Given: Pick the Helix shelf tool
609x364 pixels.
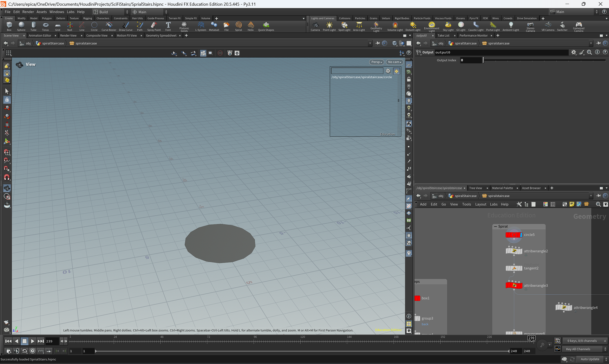Looking at the screenshot, I should point(251,26).
